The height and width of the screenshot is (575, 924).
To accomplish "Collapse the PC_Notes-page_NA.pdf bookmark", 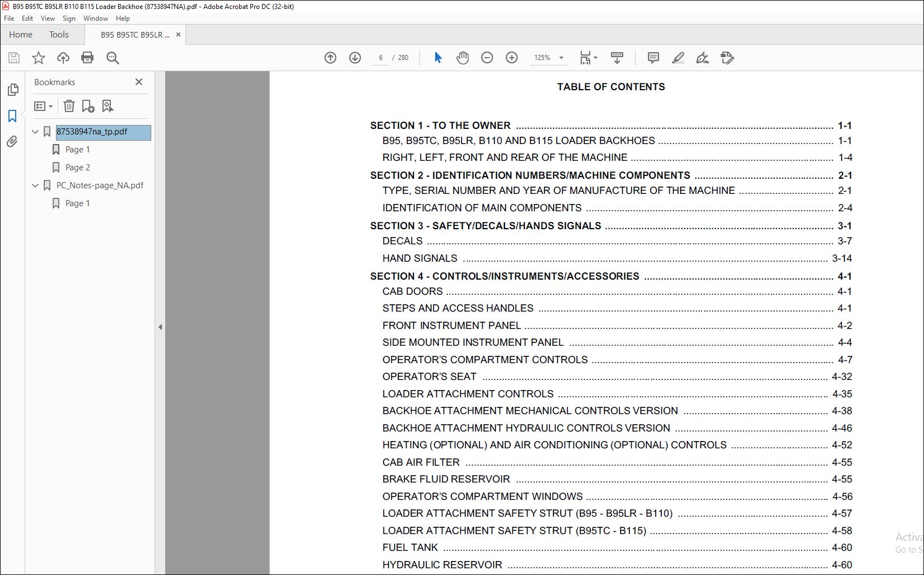I will 35,186.
